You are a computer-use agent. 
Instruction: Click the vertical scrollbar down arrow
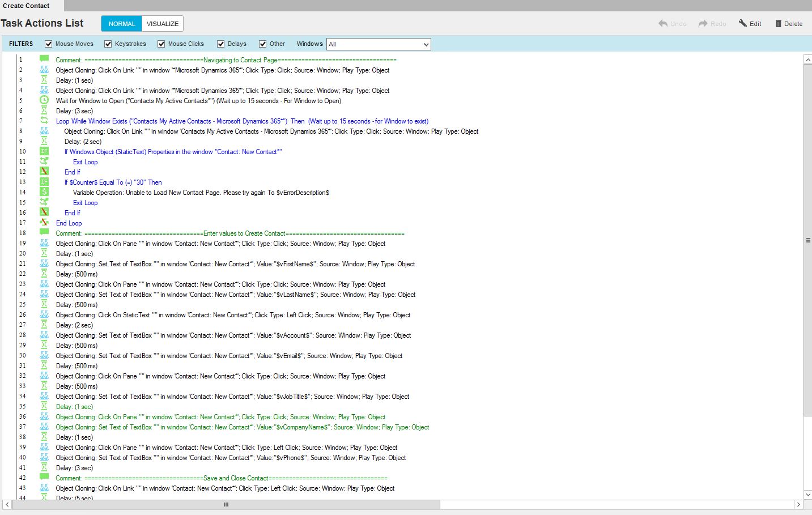pyautogui.click(x=807, y=494)
